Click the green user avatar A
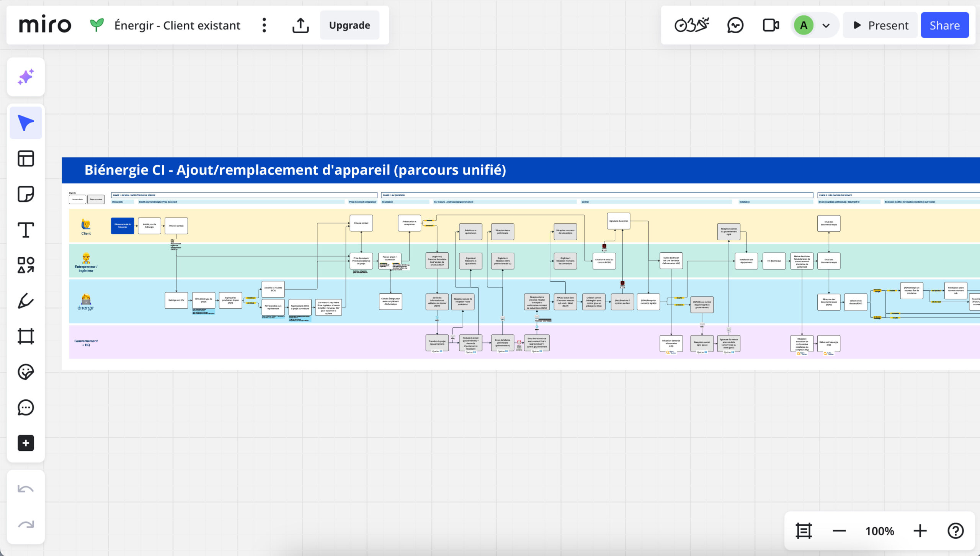Screen dimensions: 980x556 (804, 25)
